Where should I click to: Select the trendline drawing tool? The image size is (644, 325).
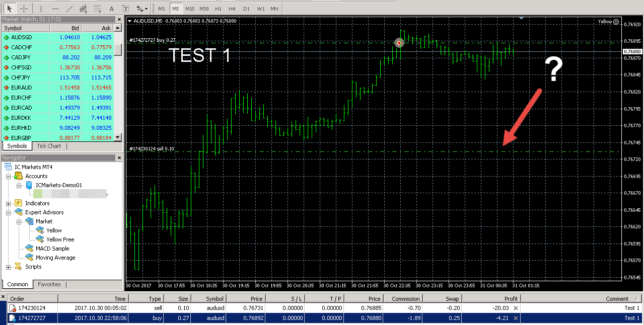[x=69, y=9]
